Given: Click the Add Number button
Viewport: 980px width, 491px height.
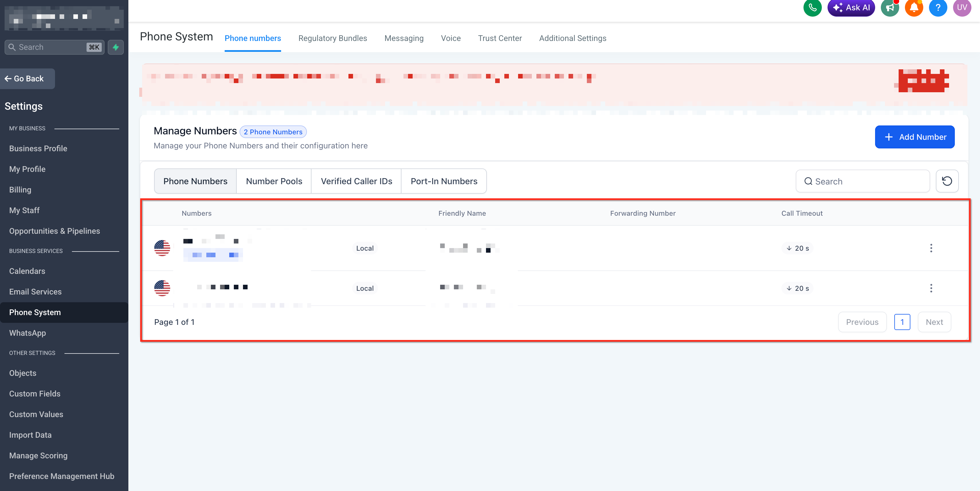Looking at the screenshot, I should point(915,137).
